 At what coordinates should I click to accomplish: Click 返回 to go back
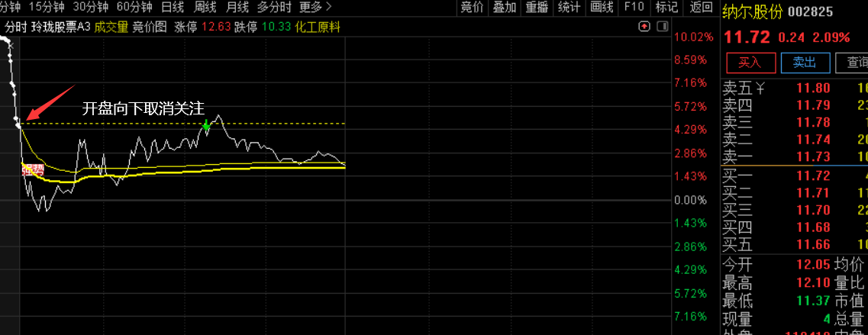tap(701, 8)
